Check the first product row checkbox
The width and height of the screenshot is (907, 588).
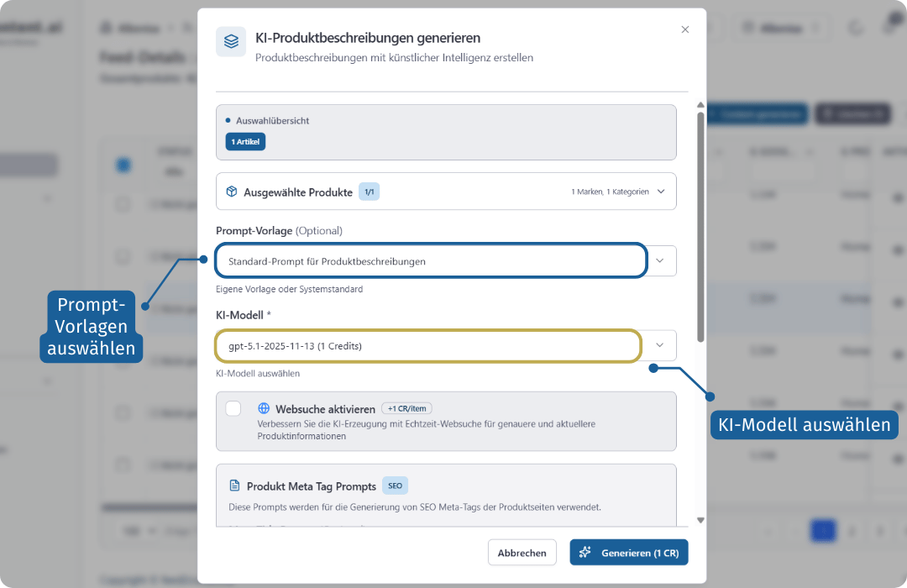[123, 204]
